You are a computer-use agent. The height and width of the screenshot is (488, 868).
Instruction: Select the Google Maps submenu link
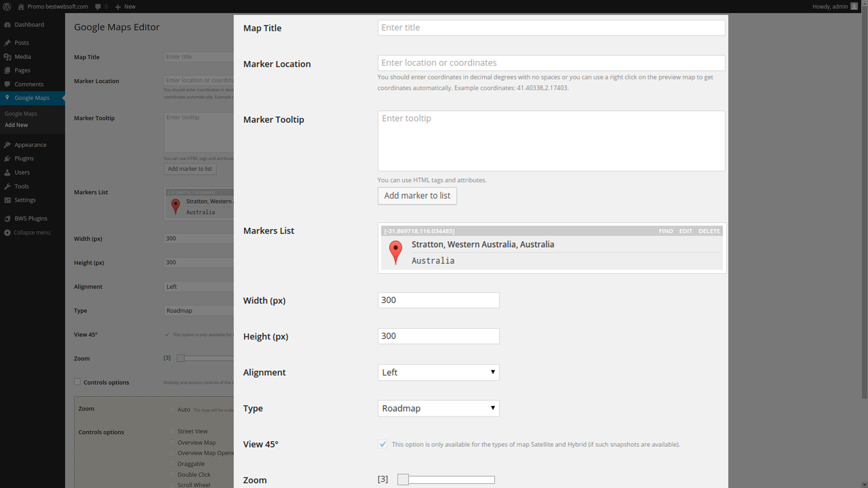(x=21, y=113)
